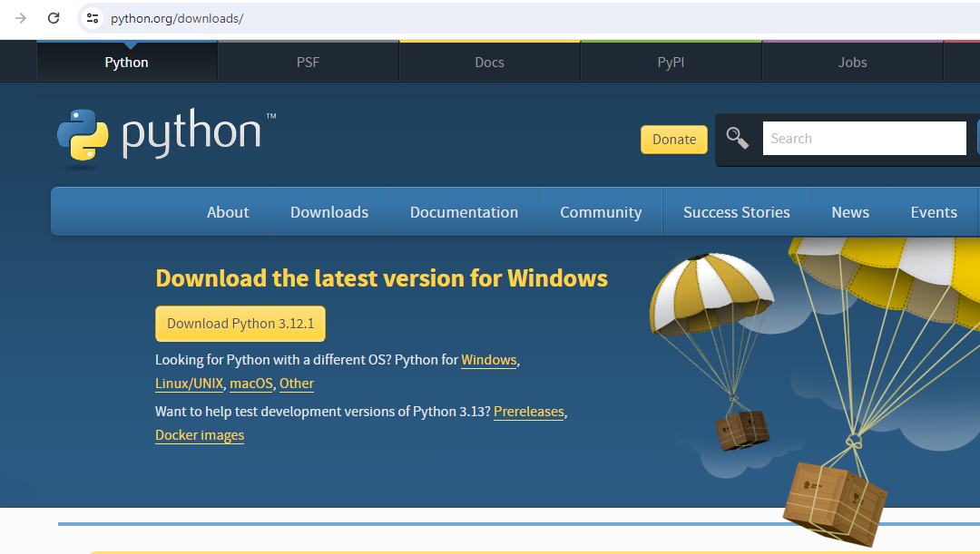
Task: Open the Docs top tab
Action: click(489, 63)
